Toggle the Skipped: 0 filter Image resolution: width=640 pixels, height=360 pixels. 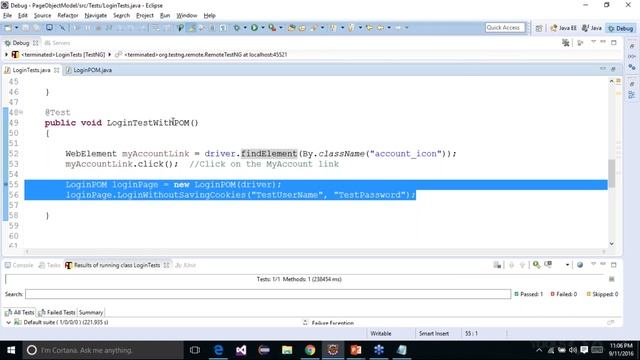(x=602, y=294)
